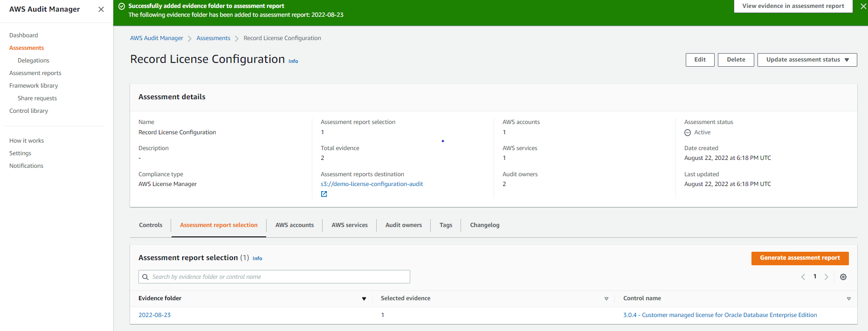Viewport: 868px width, 331px height.
Task: Focus the evidence folder search field
Action: (x=274, y=277)
